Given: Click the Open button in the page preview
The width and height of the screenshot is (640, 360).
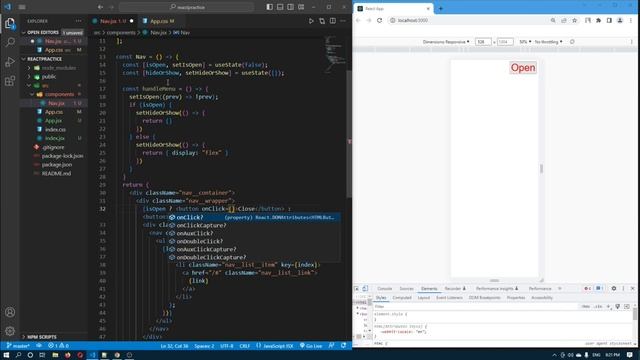Looking at the screenshot, I should (x=523, y=68).
